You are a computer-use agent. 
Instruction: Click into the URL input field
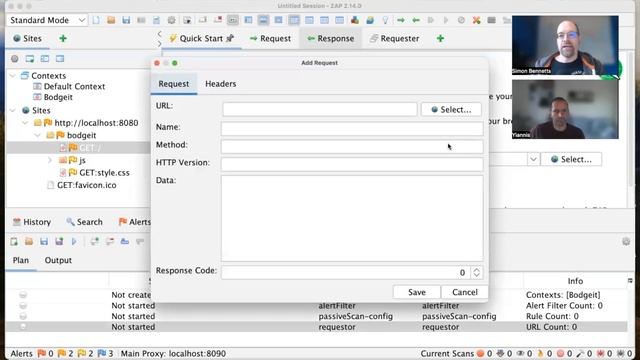point(320,109)
